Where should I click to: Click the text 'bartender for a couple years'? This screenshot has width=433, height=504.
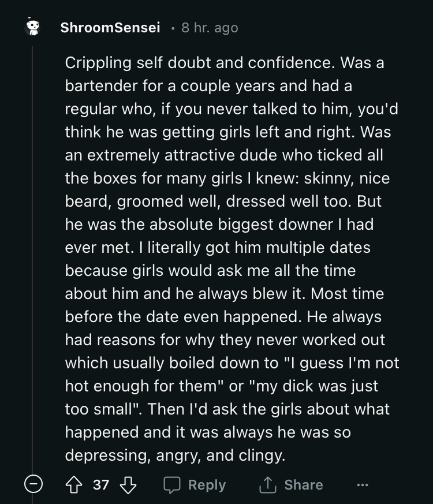pyautogui.click(x=170, y=86)
